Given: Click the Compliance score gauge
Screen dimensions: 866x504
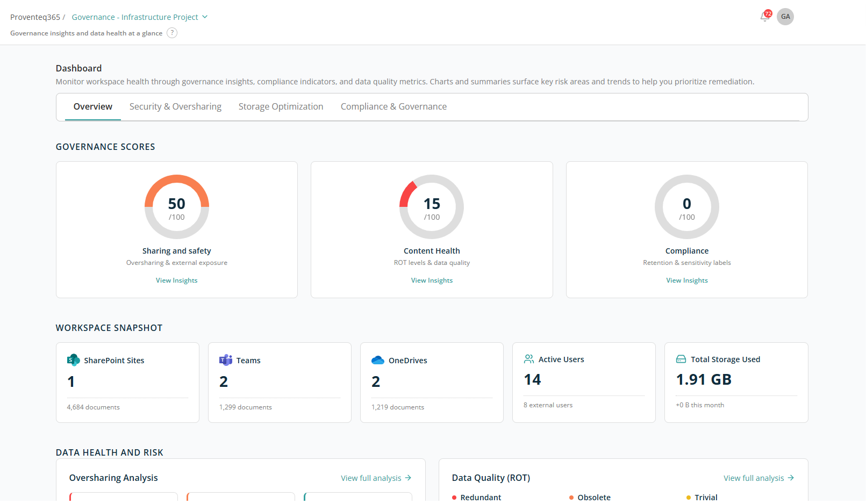Looking at the screenshot, I should [x=687, y=207].
